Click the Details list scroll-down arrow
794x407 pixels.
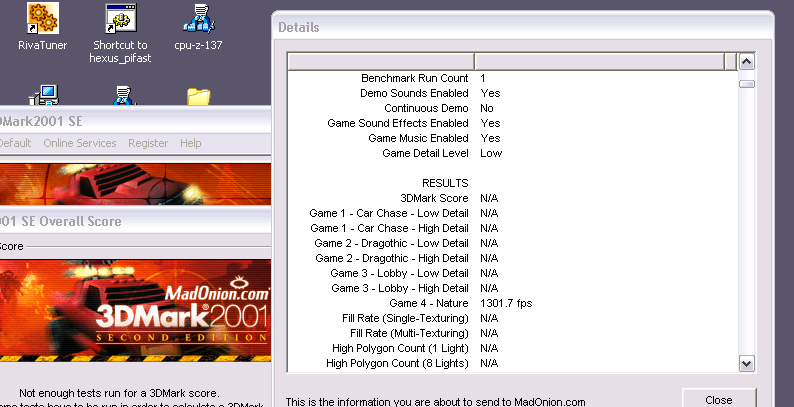[747, 363]
